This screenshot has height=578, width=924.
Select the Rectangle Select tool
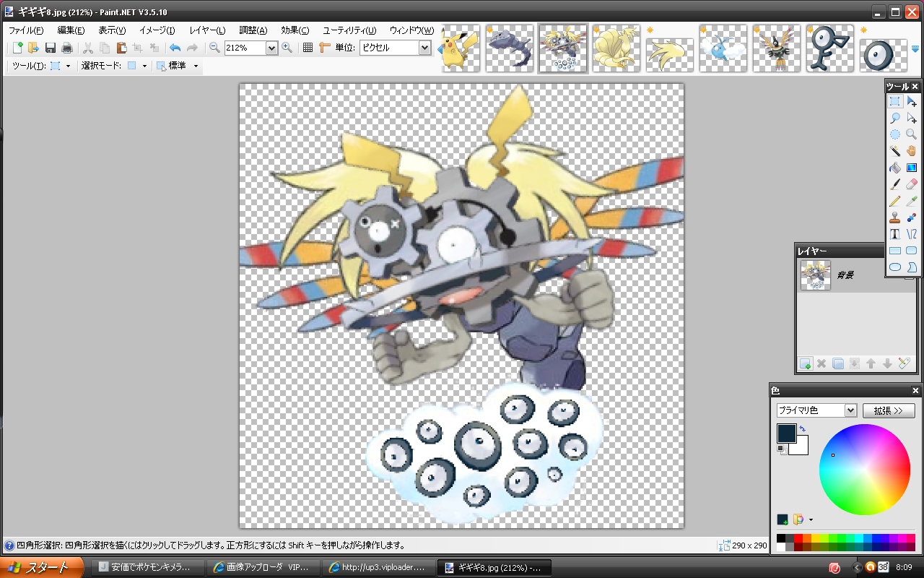click(x=895, y=102)
